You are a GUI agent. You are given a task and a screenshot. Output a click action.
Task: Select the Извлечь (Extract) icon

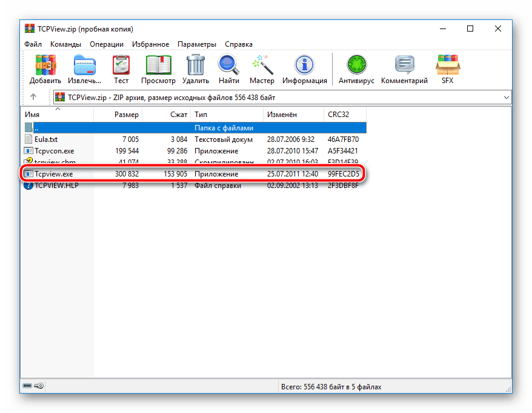coord(84,64)
